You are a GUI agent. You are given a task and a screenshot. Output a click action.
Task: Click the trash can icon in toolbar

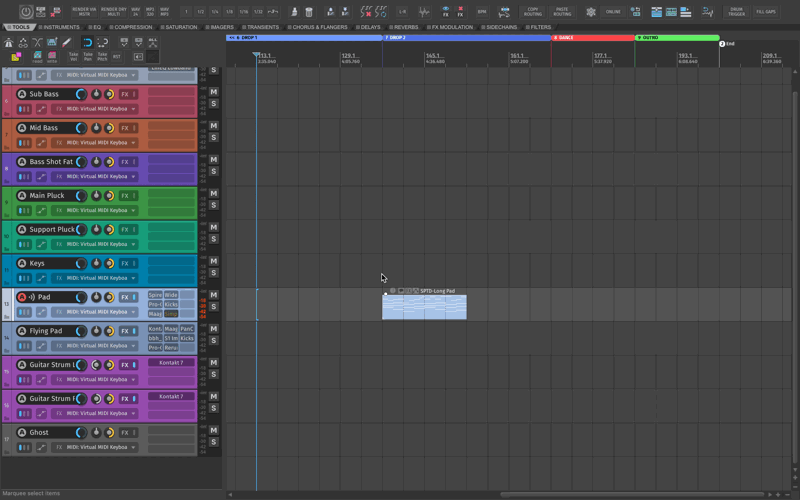click(309, 12)
